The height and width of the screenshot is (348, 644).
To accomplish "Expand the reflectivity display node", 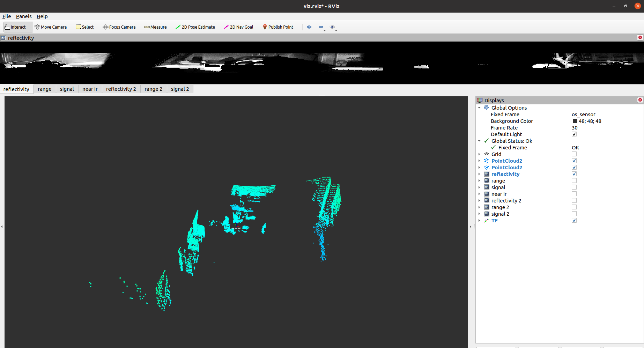I will [x=479, y=174].
